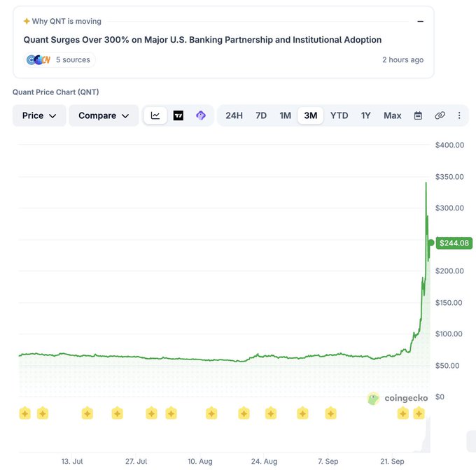
Task: Select the 1Y time range
Action: click(366, 115)
